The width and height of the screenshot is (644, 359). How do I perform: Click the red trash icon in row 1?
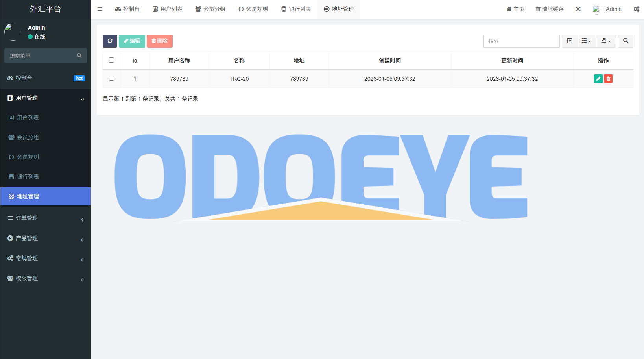pyautogui.click(x=608, y=79)
